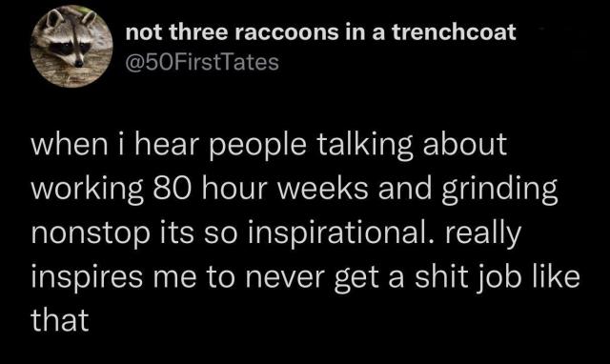The width and height of the screenshot is (610, 364).
Task: Click the word 'talking' in the tweet
Action: [x=365, y=146]
